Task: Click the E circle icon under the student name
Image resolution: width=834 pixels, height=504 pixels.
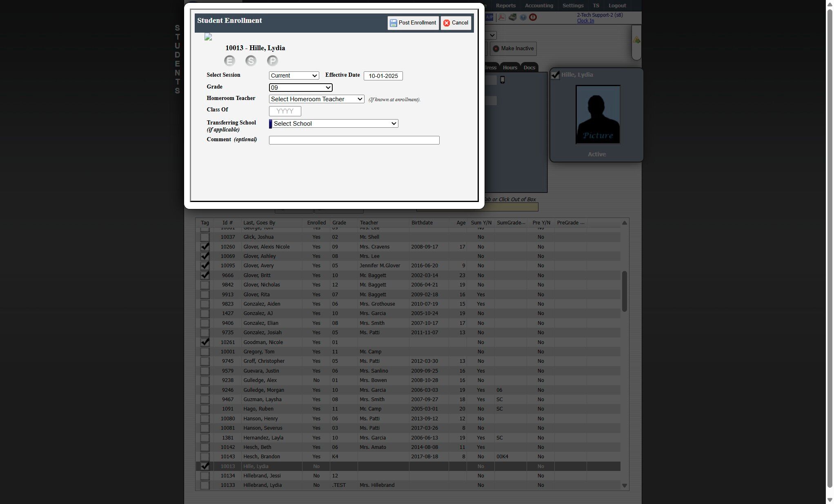Action: click(229, 61)
